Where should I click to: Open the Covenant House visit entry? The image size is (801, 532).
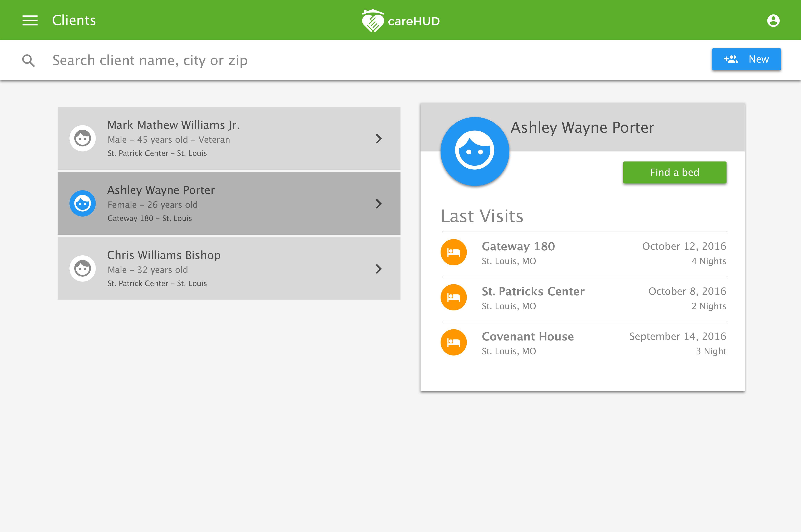click(x=528, y=337)
